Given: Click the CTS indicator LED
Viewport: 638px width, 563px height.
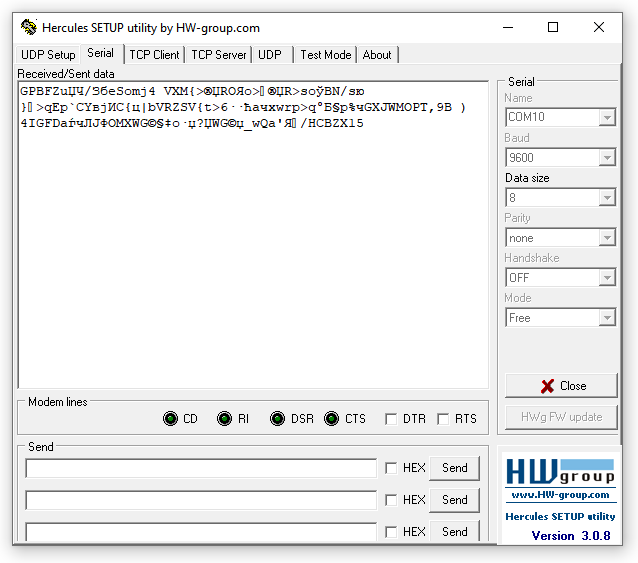Looking at the screenshot, I should click(x=332, y=419).
